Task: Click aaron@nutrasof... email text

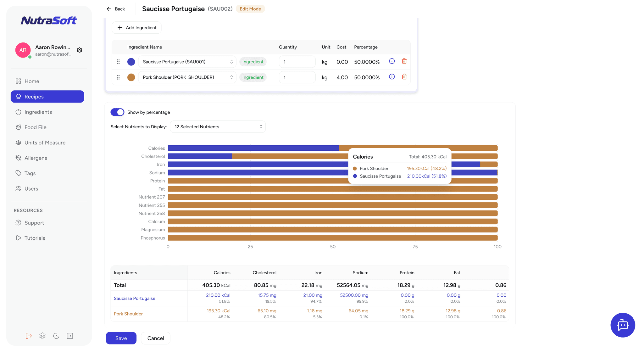Action: [53, 54]
